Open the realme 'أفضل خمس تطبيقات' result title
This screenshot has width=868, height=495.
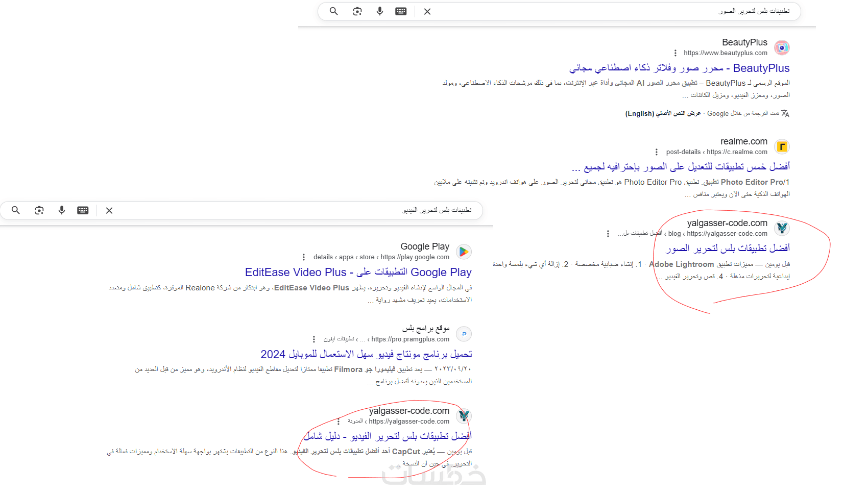coord(681,166)
